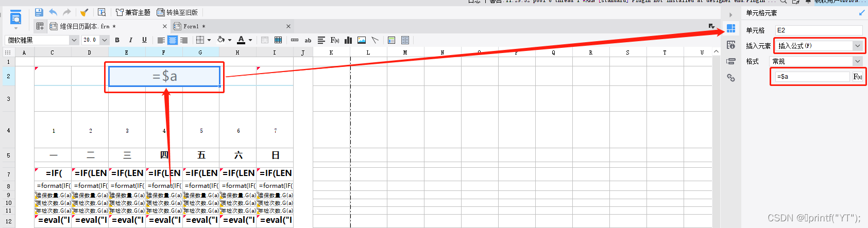Insert an image element
This screenshot has height=228, width=868.
[x=362, y=40]
